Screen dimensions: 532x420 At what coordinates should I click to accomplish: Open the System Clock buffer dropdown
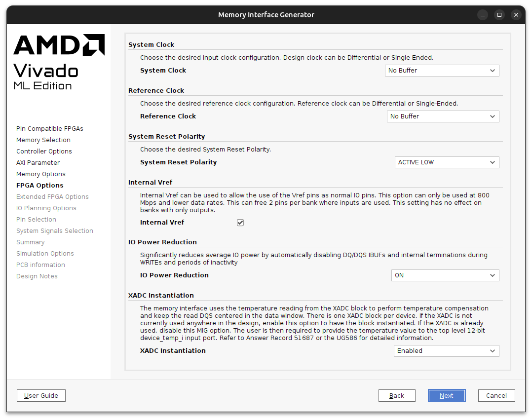pyautogui.click(x=441, y=71)
